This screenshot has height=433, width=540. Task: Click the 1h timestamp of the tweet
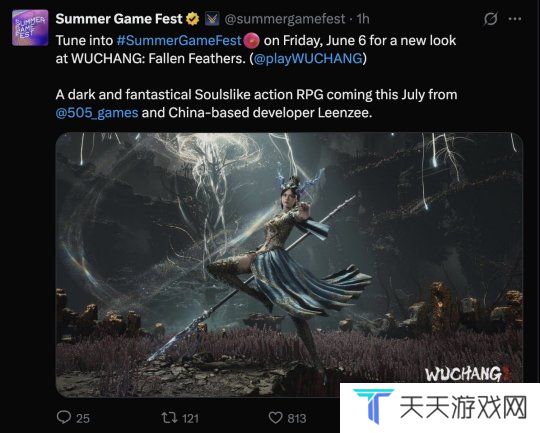(x=363, y=19)
